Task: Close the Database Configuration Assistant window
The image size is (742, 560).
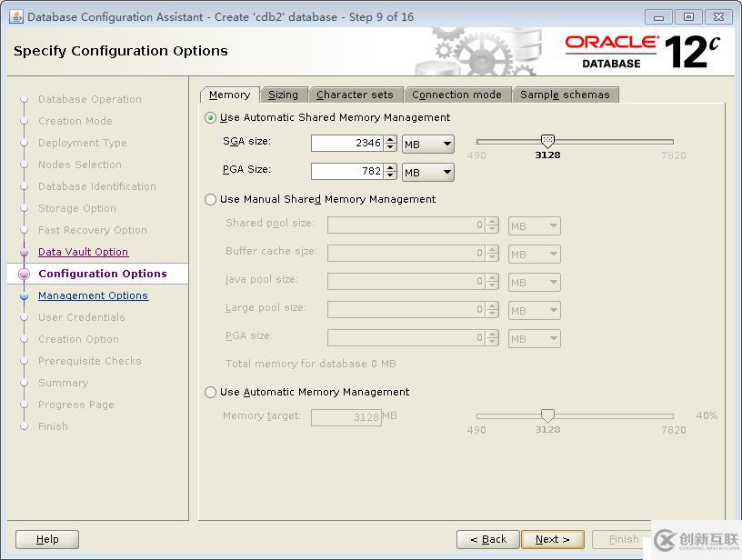Action: tap(718, 17)
